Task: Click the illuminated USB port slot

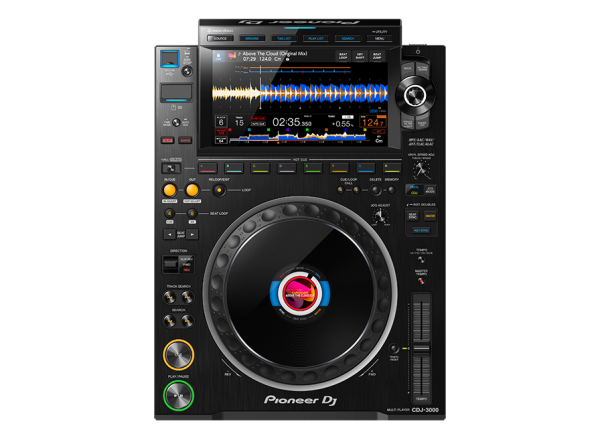Action: click(170, 60)
